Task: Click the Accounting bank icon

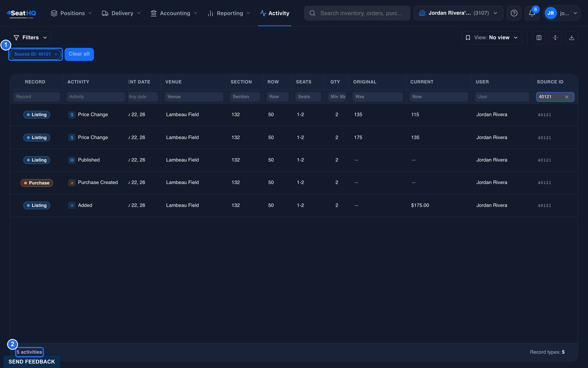Action: pos(154,13)
